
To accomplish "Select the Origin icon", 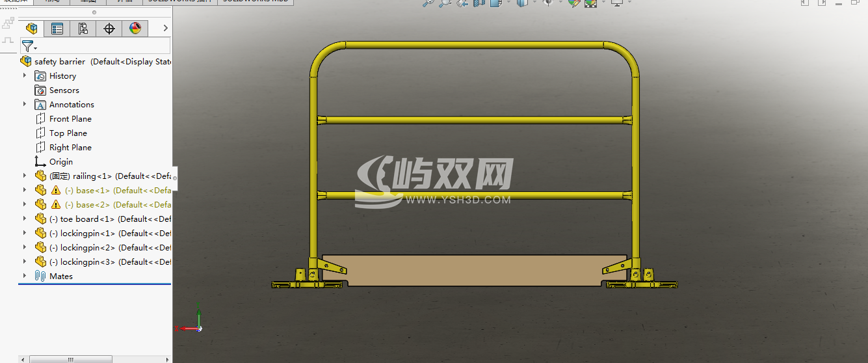I will click(40, 161).
